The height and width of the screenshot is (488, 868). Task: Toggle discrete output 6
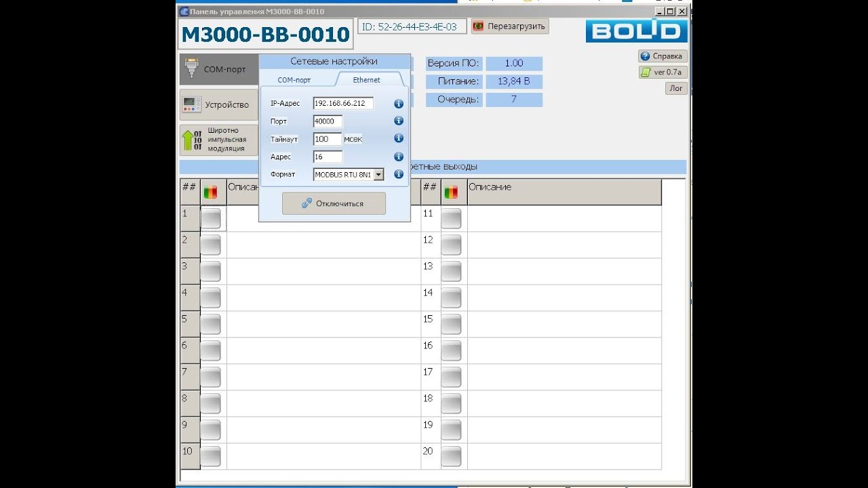tap(211, 350)
